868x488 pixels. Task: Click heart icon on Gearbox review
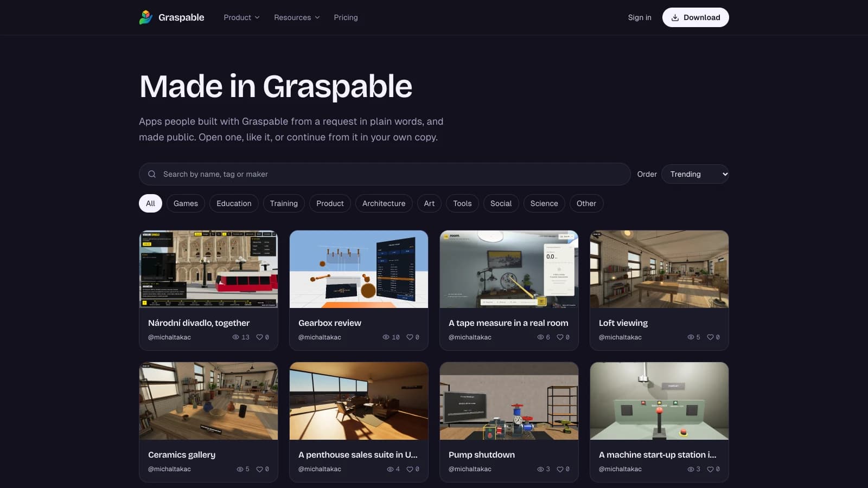tap(410, 337)
